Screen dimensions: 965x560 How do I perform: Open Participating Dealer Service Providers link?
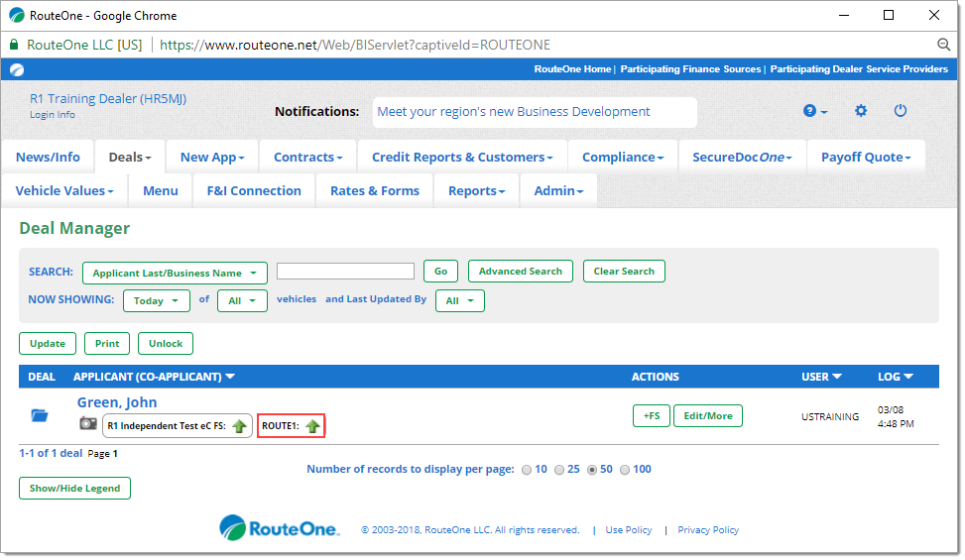tap(859, 69)
